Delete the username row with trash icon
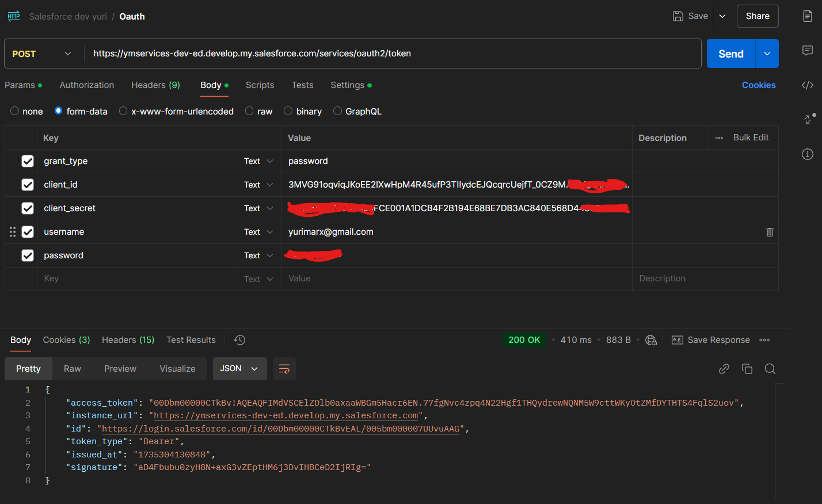 click(x=770, y=232)
